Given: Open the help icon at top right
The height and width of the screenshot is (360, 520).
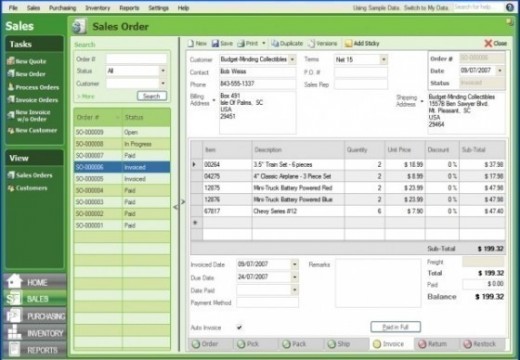Looking at the screenshot, I should tap(510, 7).
